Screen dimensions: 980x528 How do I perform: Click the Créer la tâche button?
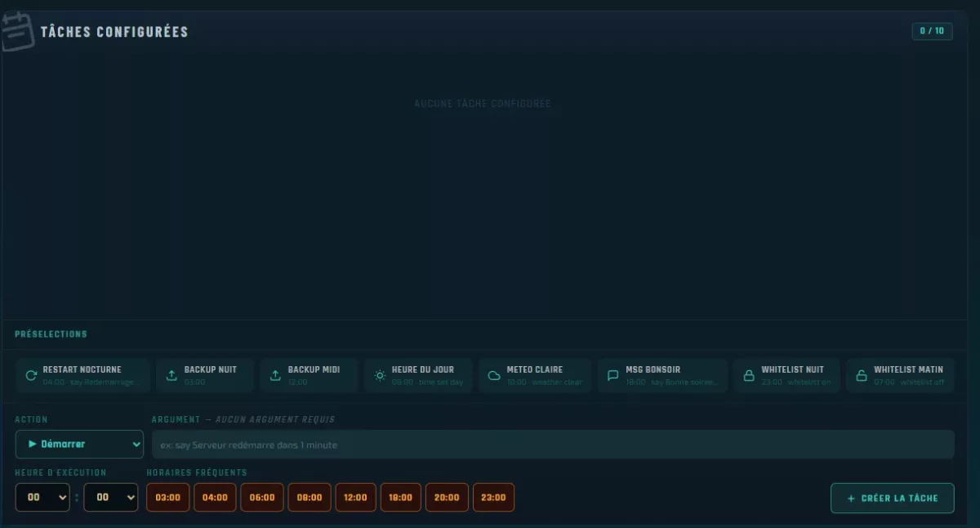[x=893, y=498]
